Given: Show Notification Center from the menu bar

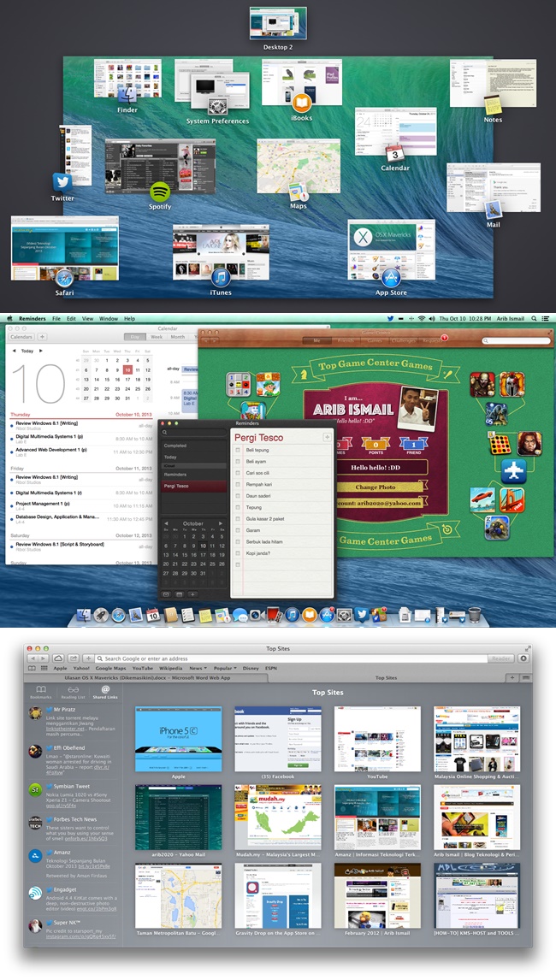Looking at the screenshot, I should pyautogui.click(x=546, y=318).
